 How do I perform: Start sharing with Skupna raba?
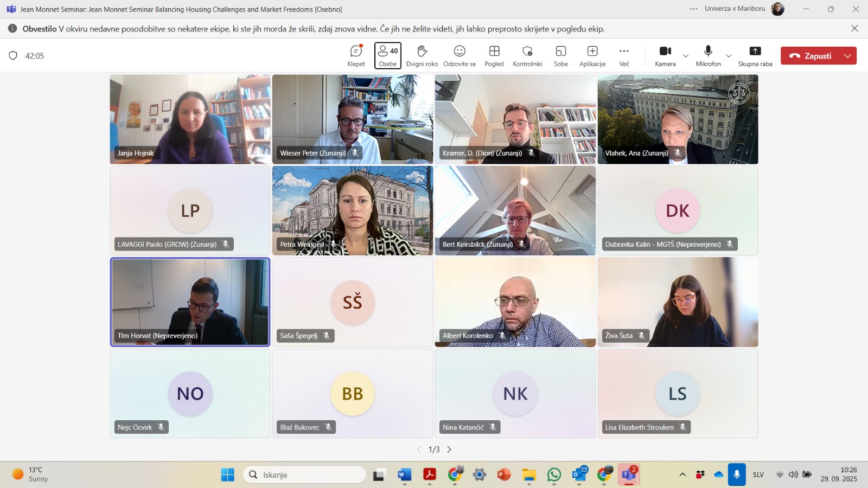[755, 56]
